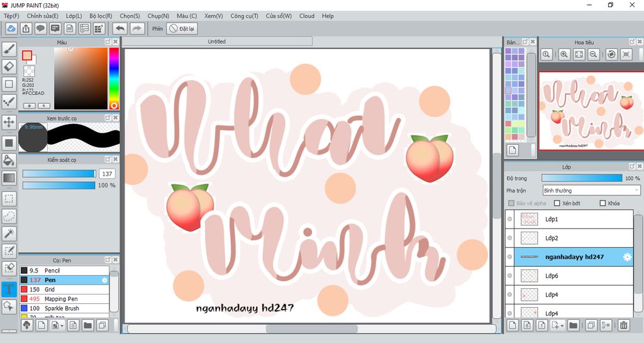The height and width of the screenshot is (343, 644).
Task: Open the Lớp(L) menu
Action: pyautogui.click(x=74, y=16)
